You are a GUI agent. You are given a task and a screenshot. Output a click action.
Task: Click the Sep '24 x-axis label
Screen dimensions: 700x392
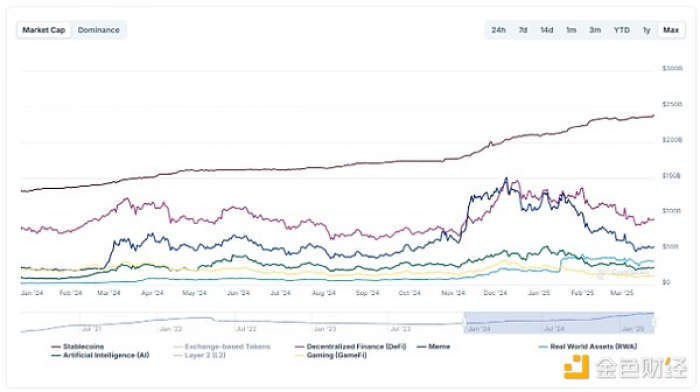tap(367, 293)
